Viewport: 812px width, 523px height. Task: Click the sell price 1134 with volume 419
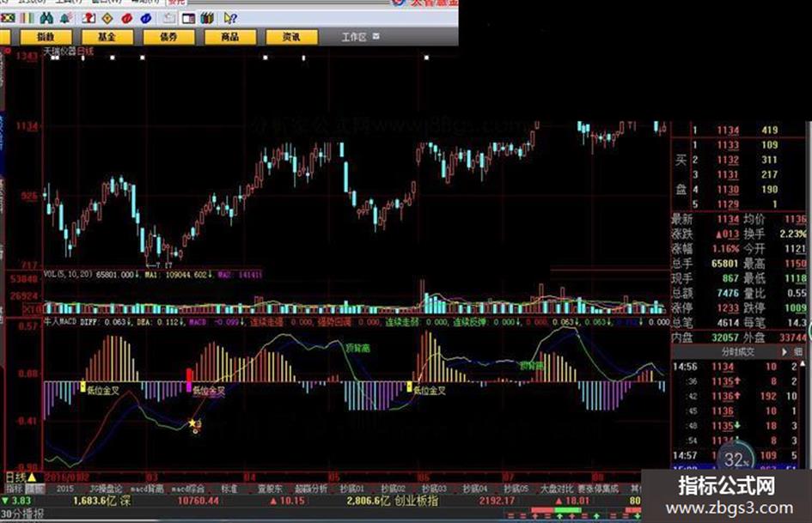pos(728,130)
